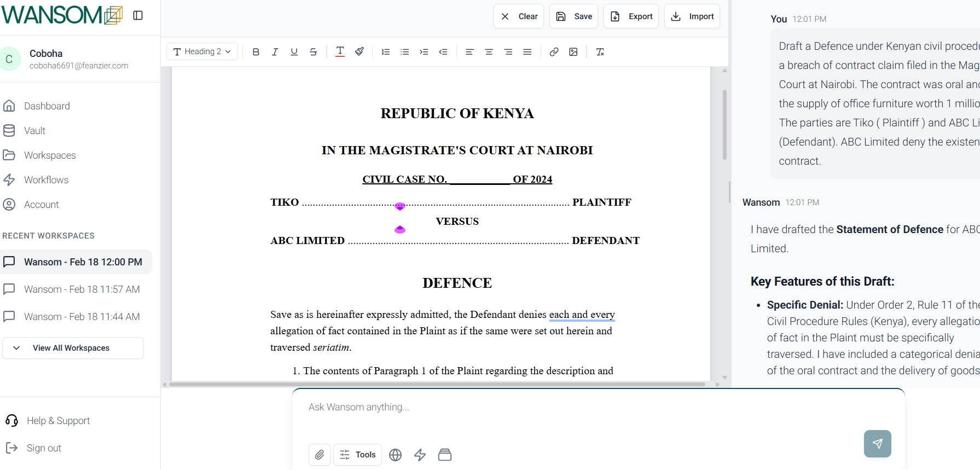Click the Clear button
Image resolution: width=980 pixels, height=470 pixels.
pyautogui.click(x=519, y=16)
